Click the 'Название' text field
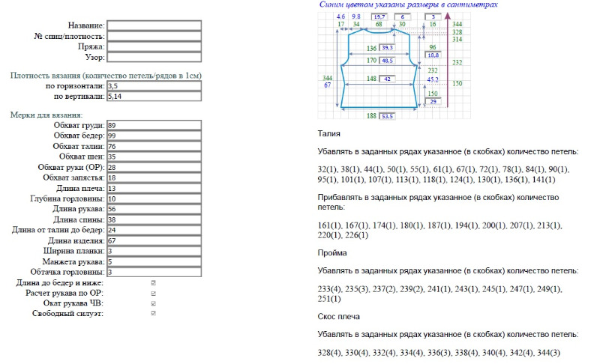The width and height of the screenshot is (600, 364). tap(154, 25)
